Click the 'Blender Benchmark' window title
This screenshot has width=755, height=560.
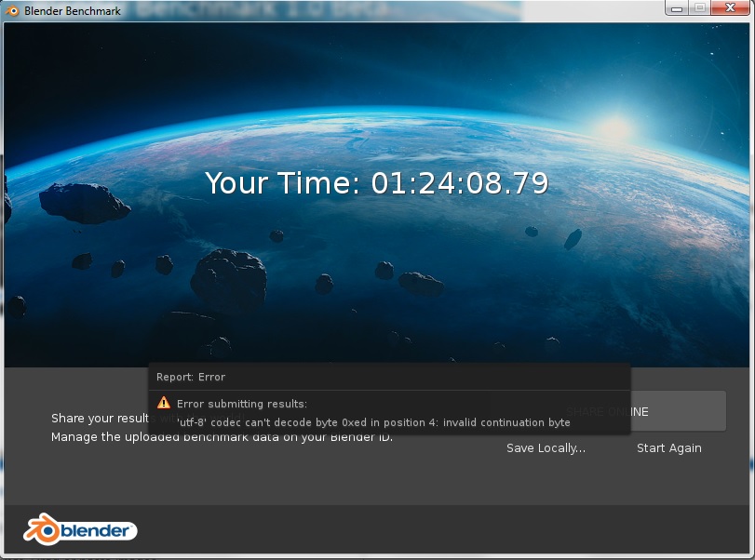[73, 10]
